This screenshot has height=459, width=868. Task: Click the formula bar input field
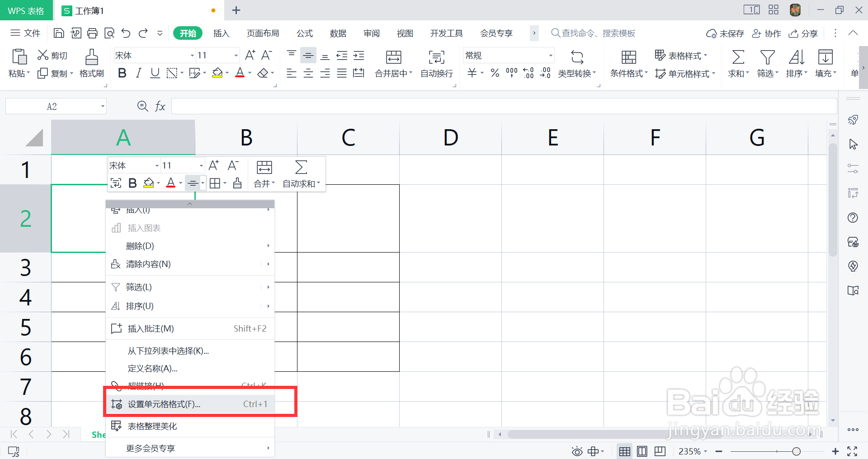pyautogui.click(x=504, y=107)
